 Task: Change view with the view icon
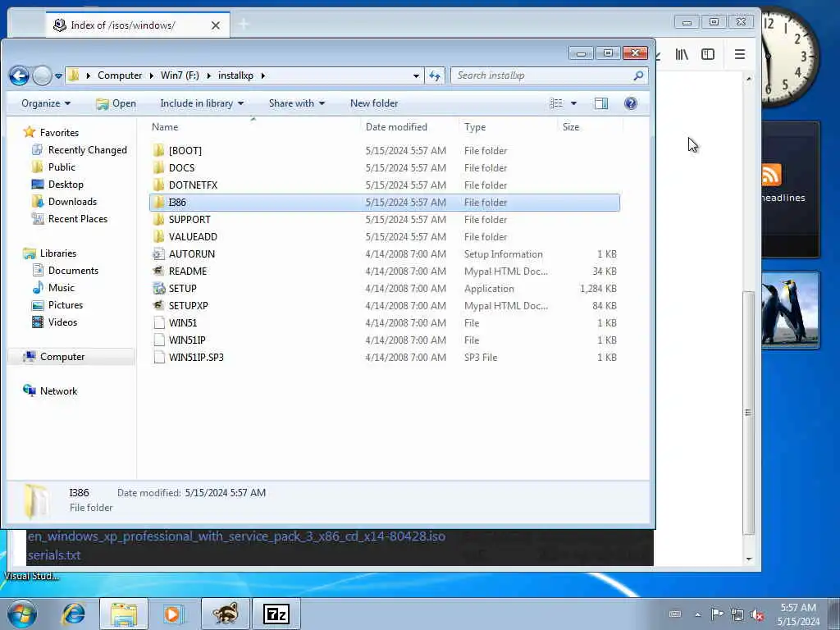pyautogui.click(x=556, y=103)
